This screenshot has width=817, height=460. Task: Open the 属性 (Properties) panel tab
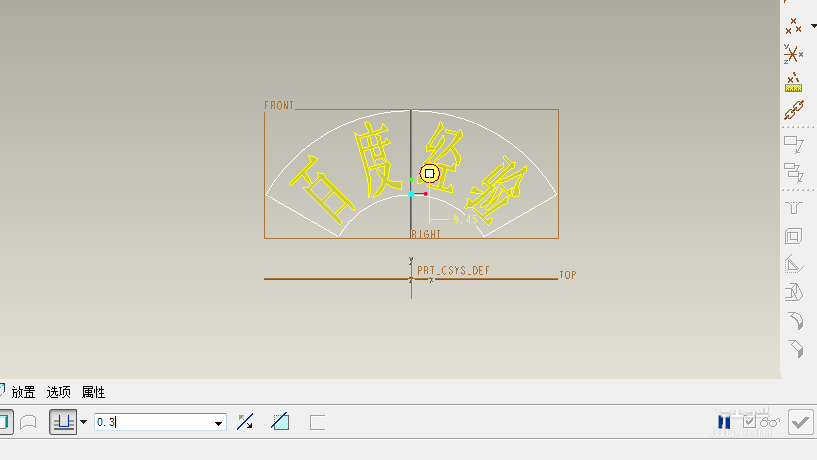(x=93, y=392)
